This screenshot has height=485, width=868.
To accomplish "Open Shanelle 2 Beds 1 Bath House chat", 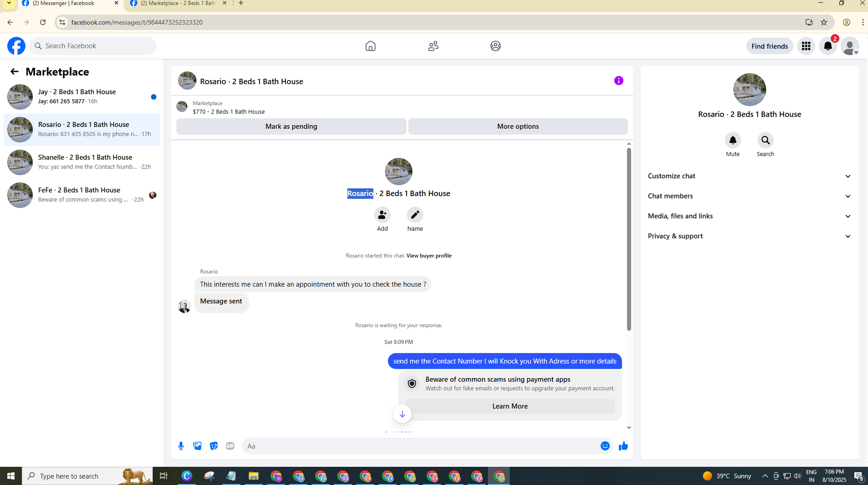I will coord(82,162).
